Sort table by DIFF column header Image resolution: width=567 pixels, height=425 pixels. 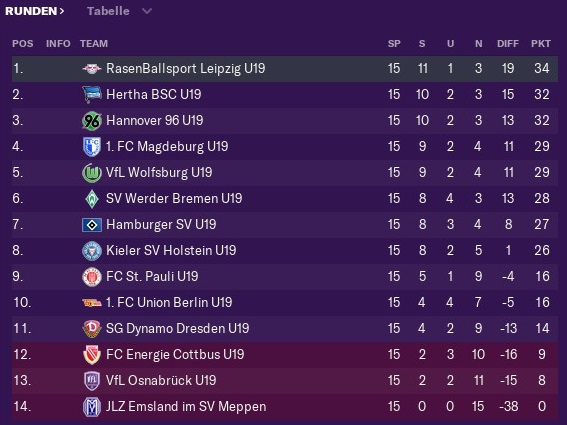click(508, 43)
